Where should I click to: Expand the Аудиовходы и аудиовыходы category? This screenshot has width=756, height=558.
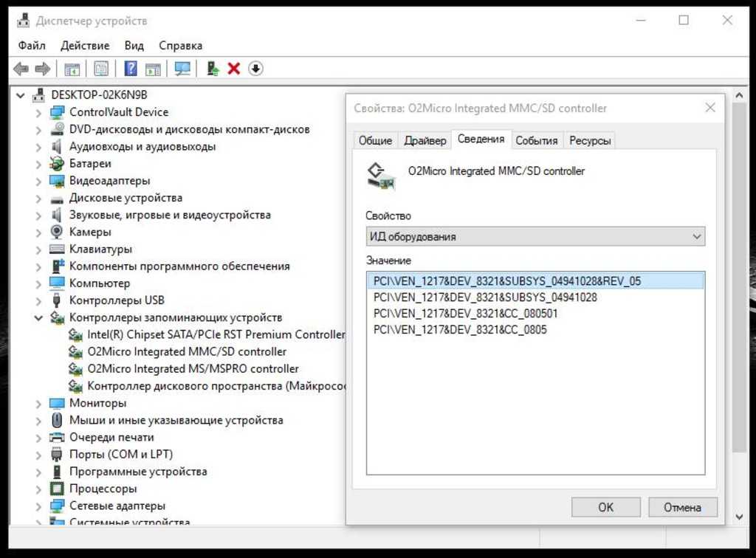coord(38,146)
